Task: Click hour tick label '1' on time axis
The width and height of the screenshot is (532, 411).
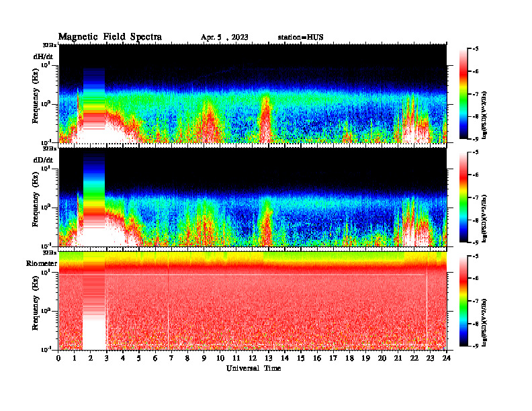Action: pos(75,359)
